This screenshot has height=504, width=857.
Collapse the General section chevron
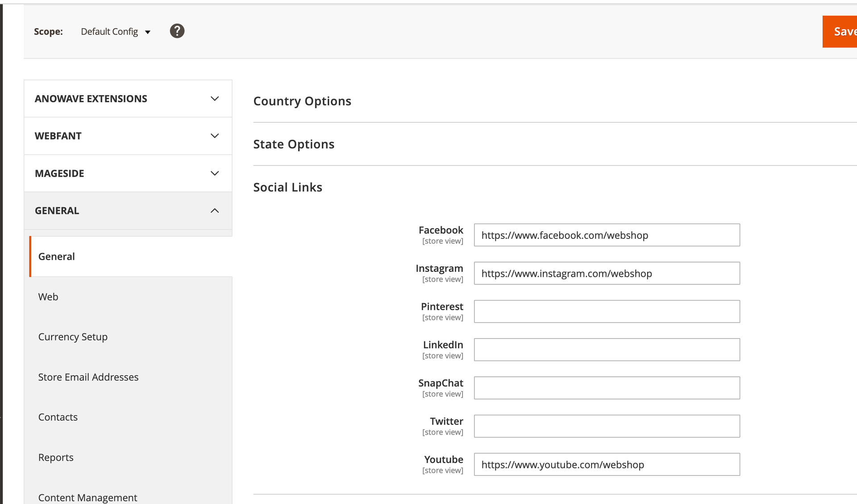click(x=215, y=211)
